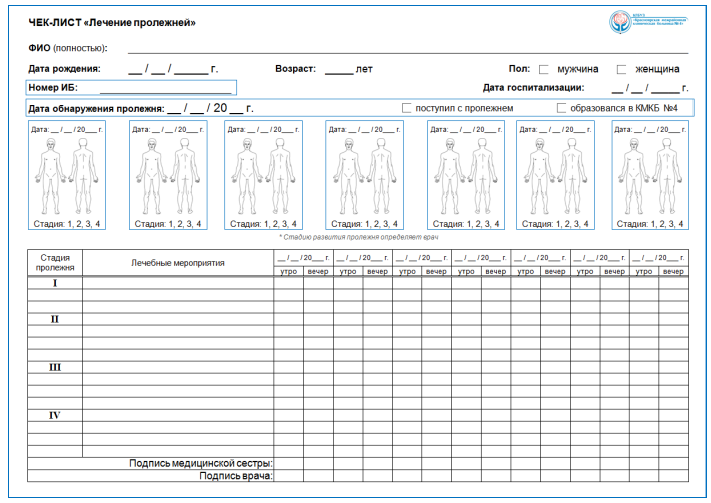Click the "Стадия пролежня" column header
Image resolution: width=711 pixels, height=503 pixels.
54,263
